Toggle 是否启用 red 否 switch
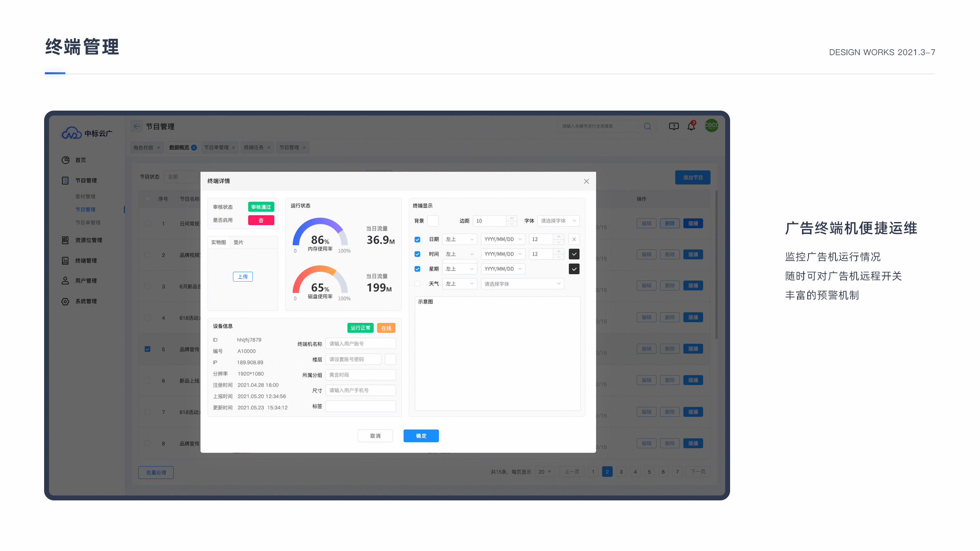980x551 pixels. tap(261, 220)
